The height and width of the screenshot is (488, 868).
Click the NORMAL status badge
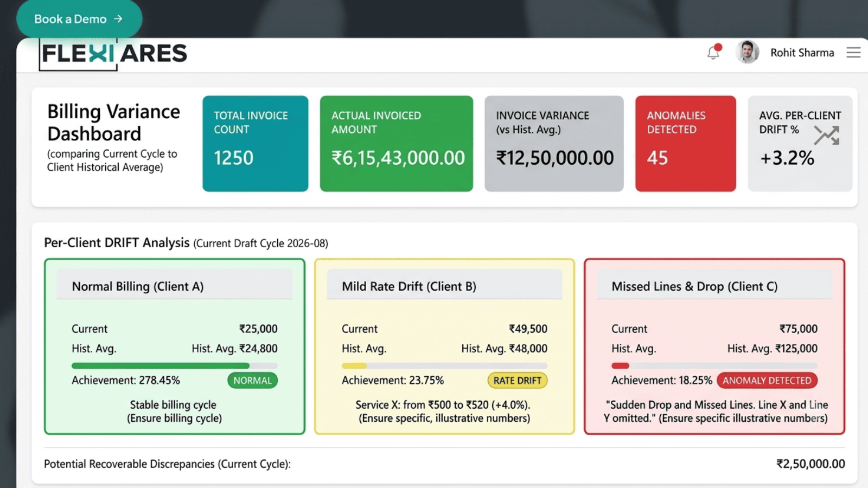(252, 381)
